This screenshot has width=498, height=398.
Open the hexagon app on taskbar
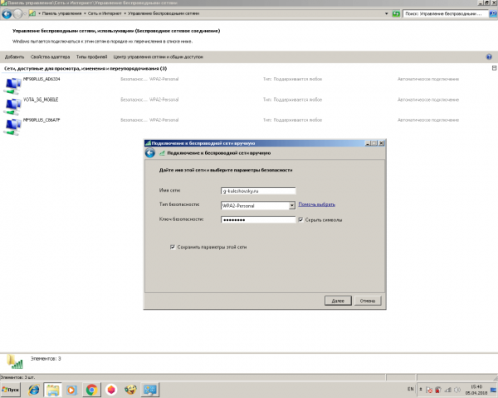click(111, 390)
